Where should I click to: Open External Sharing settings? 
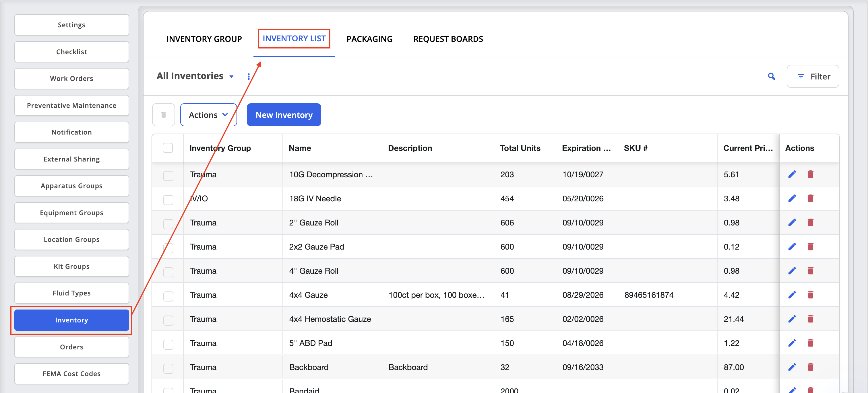[71, 159]
